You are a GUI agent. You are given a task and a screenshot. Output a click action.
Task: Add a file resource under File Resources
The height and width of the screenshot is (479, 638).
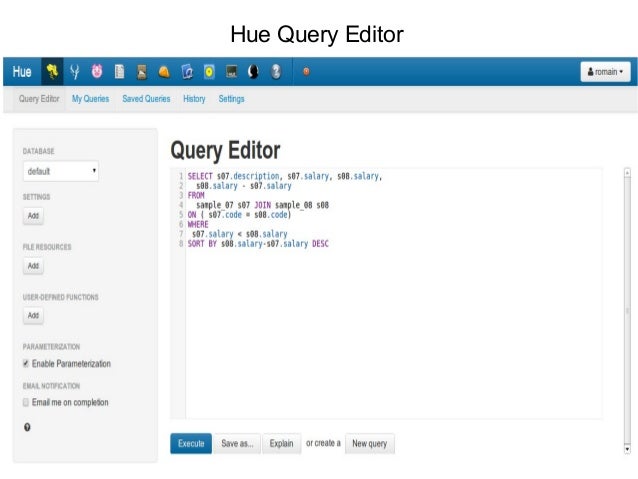coord(33,266)
